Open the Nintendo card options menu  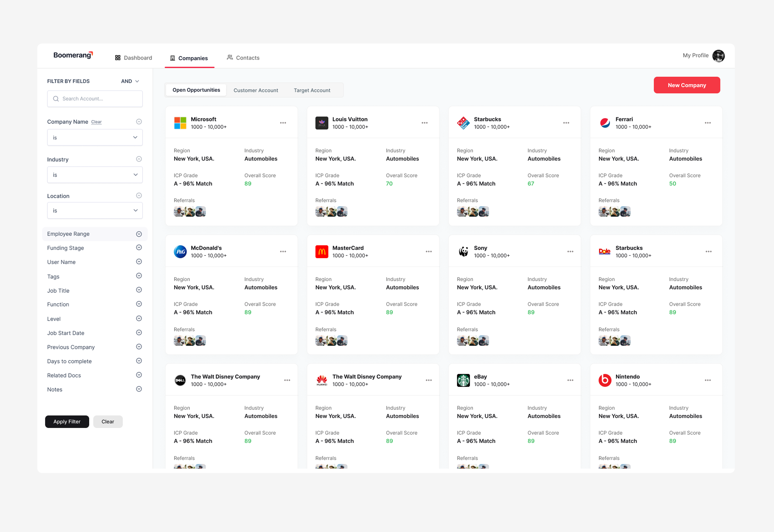708,380
